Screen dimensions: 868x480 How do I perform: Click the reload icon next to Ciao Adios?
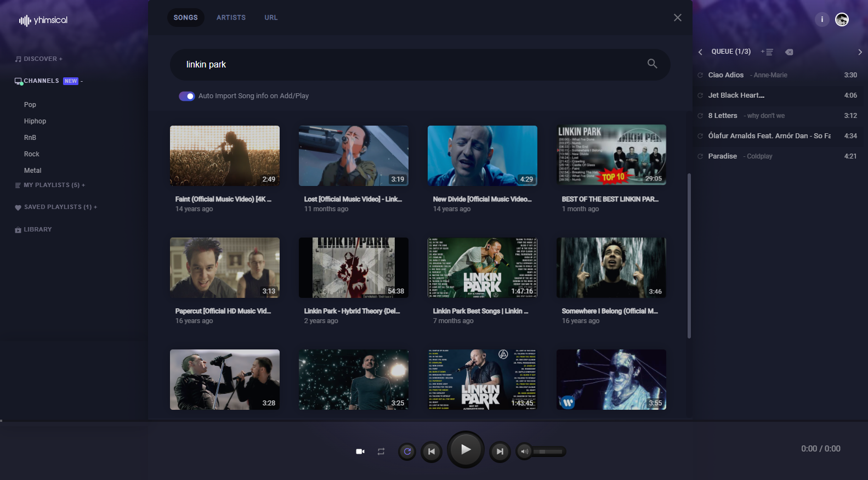point(700,75)
